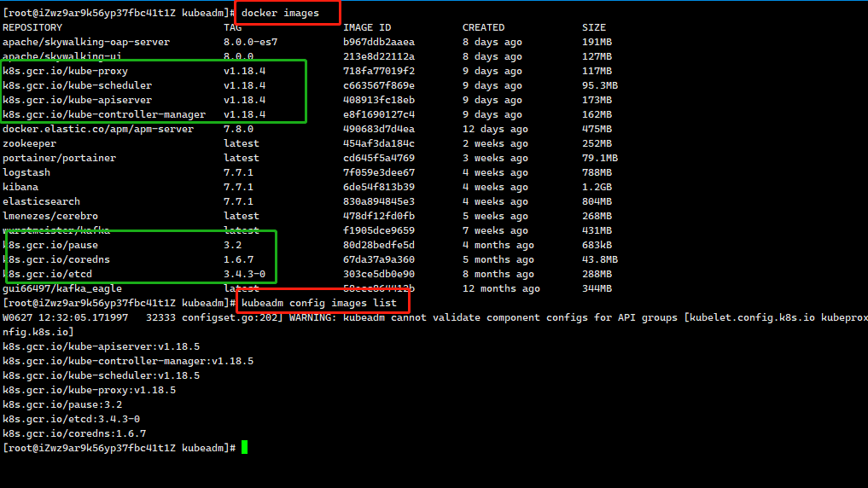Click image ID f1905dce9659
Screen dimensions: 868x488
coord(379,230)
